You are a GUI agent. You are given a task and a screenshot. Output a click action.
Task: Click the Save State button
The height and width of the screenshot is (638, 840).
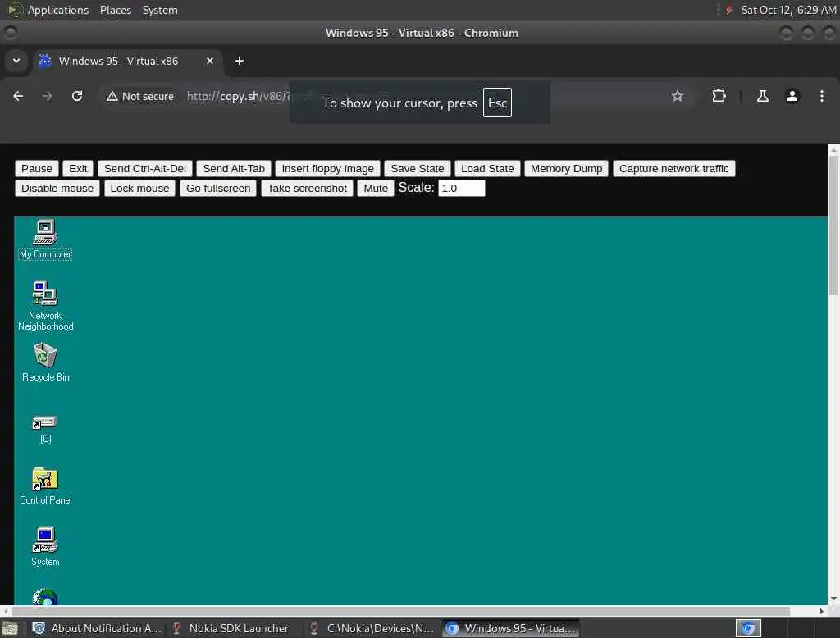[418, 169]
